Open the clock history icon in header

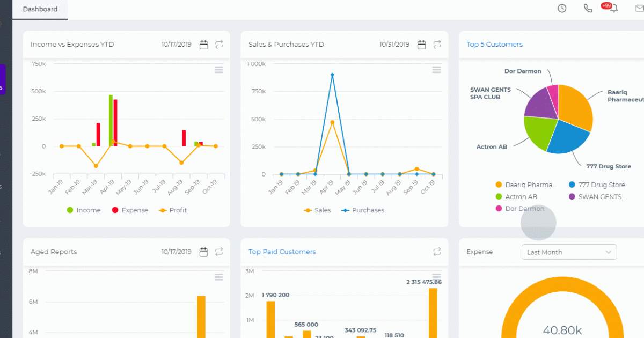tap(562, 9)
